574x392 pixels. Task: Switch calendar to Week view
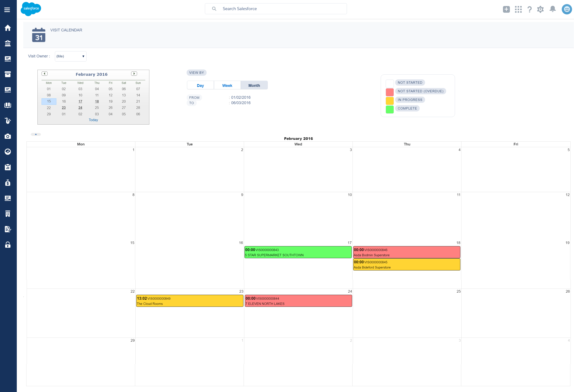click(227, 85)
